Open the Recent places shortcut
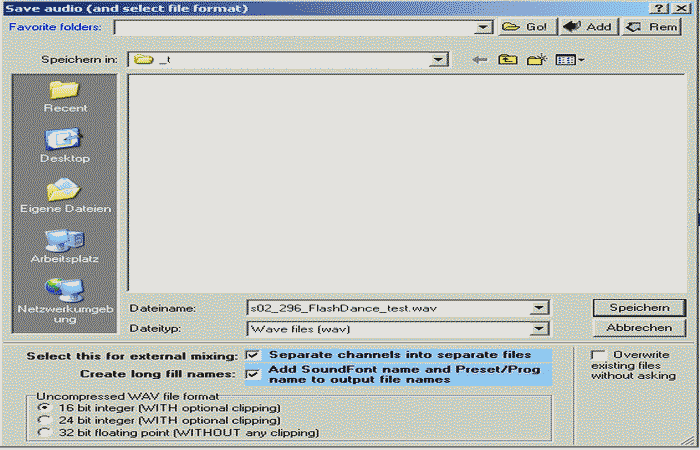The width and height of the screenshot is (700, 450). pos(65,94)
